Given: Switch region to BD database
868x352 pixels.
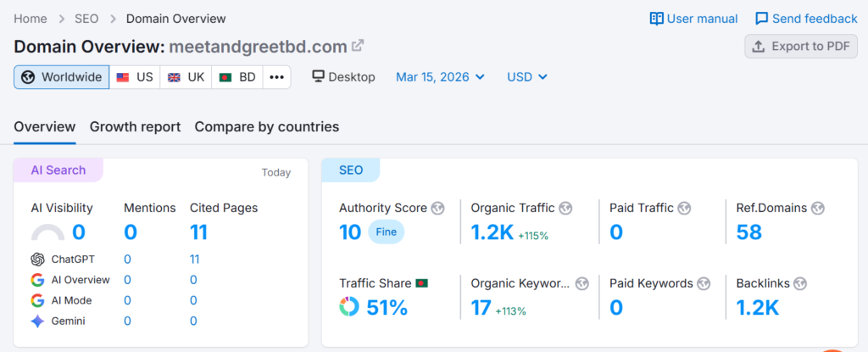Looking at the screenshot, I should click(x=237, y=77).
